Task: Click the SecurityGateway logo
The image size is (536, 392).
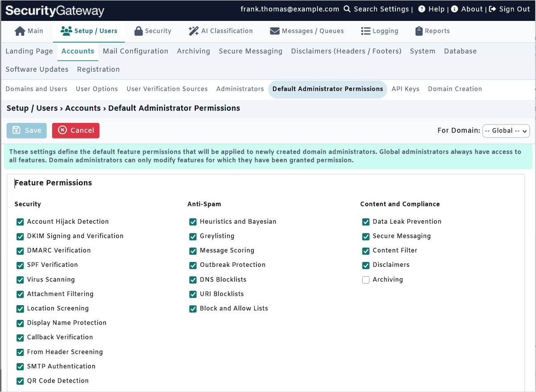Action: coord(55,11)
